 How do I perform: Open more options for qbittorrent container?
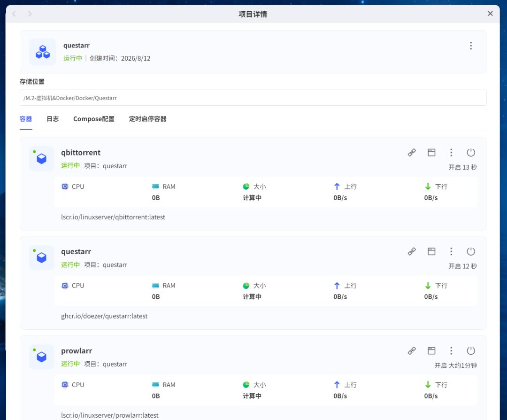451,152
